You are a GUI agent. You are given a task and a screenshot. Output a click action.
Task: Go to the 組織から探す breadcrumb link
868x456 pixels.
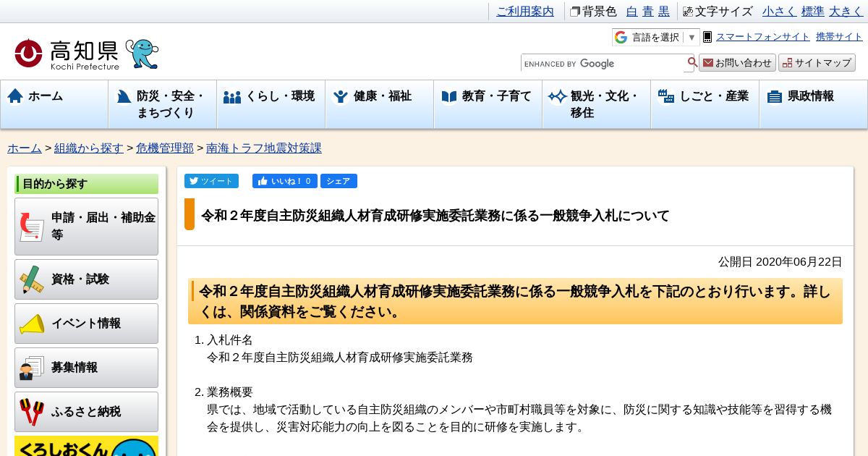[x=89, y=148]
